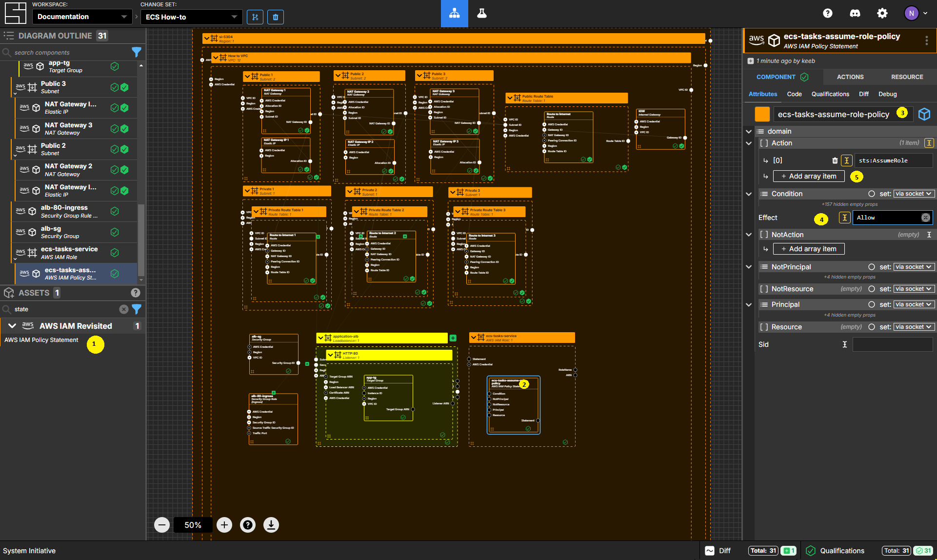
Task: Add array item under Action
Action: pos(809,176)
